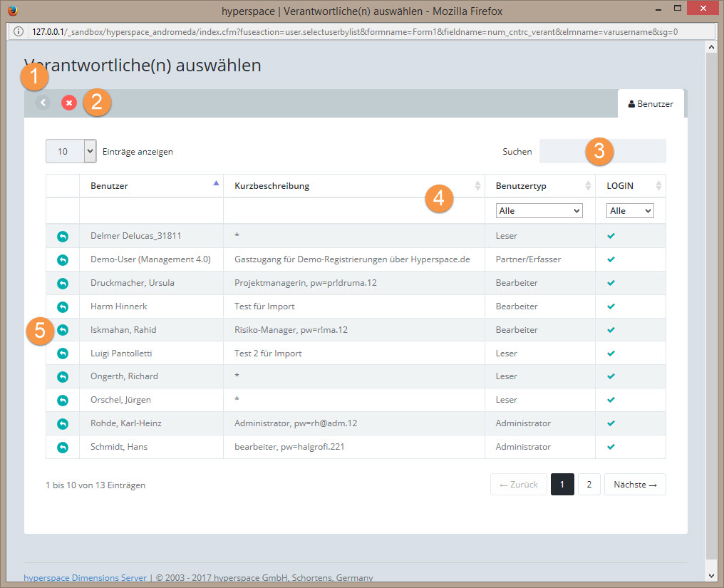The height and width of the screenshot is (588, 724).
Task: Select Iskmahan, Rahid with row icon
Action: (x=62, y=330)
